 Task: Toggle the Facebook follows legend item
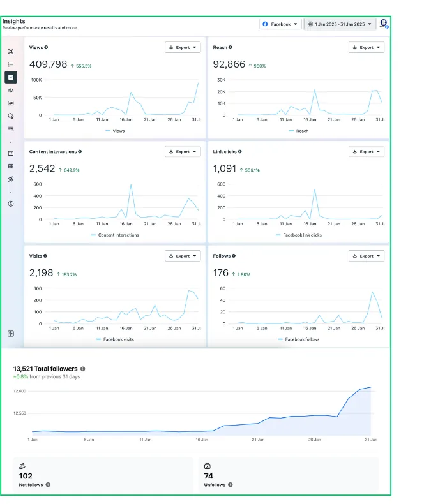(x=299, y=339)
